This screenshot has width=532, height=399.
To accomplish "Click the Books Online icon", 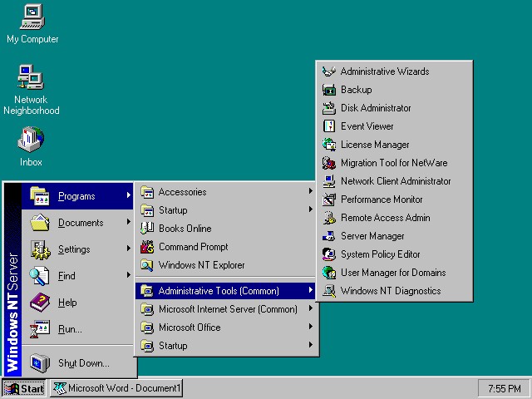I will (147, 229).
